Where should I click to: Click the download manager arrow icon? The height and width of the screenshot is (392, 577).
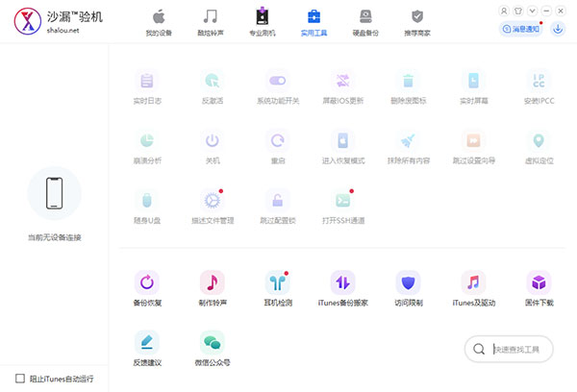click(x=558, y=29)
